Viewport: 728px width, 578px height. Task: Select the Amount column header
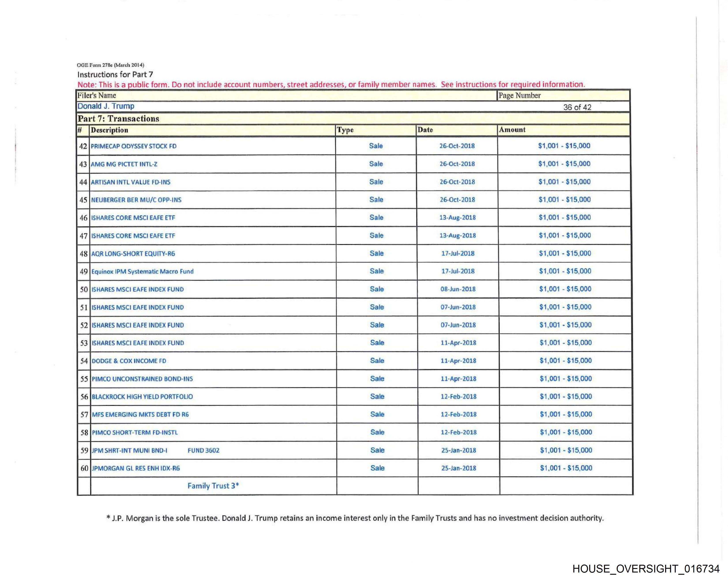[x=512, y=130]
